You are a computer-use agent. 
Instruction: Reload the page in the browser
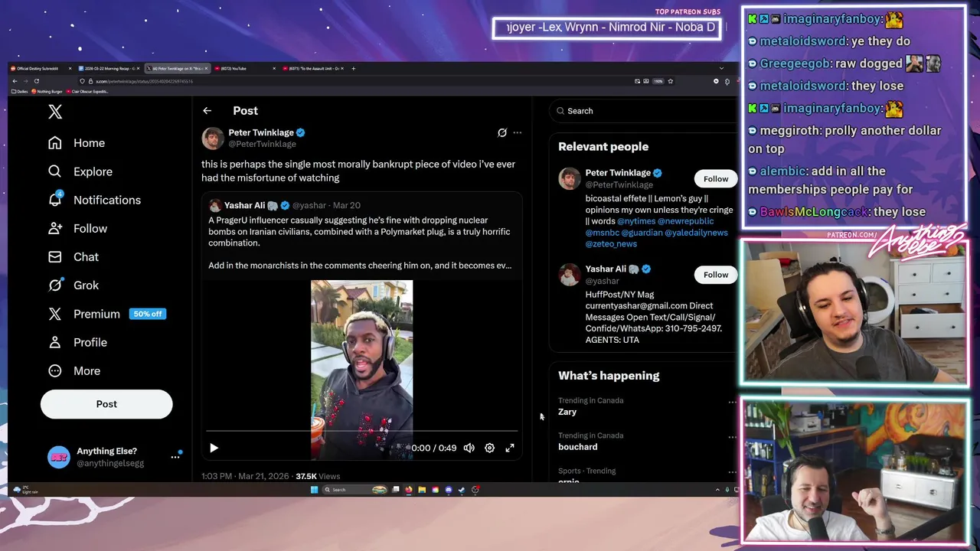click(36, 81)
